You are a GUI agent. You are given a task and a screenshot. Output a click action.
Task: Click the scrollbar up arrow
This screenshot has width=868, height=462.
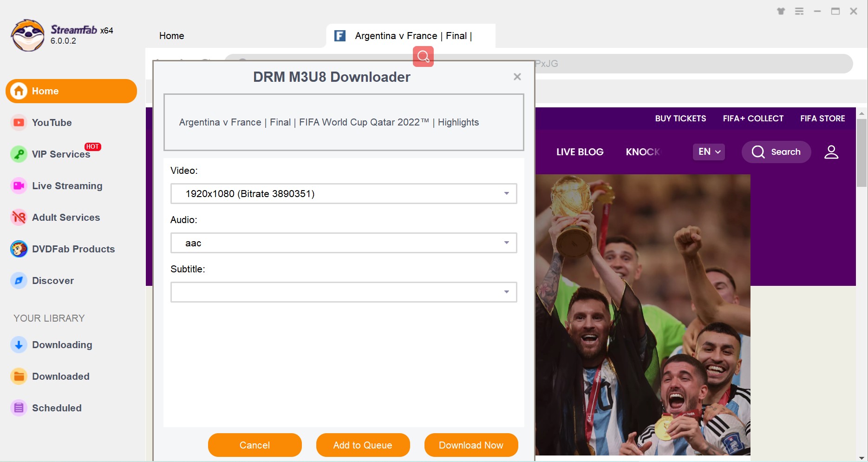coord(861,113)
